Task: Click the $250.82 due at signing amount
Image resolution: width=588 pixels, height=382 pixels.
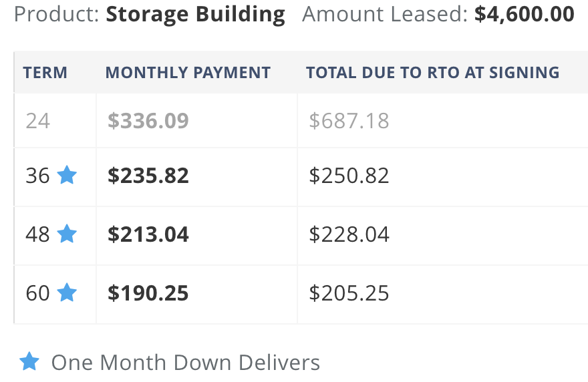Action: pyautogui.click(x=349, y=176)
